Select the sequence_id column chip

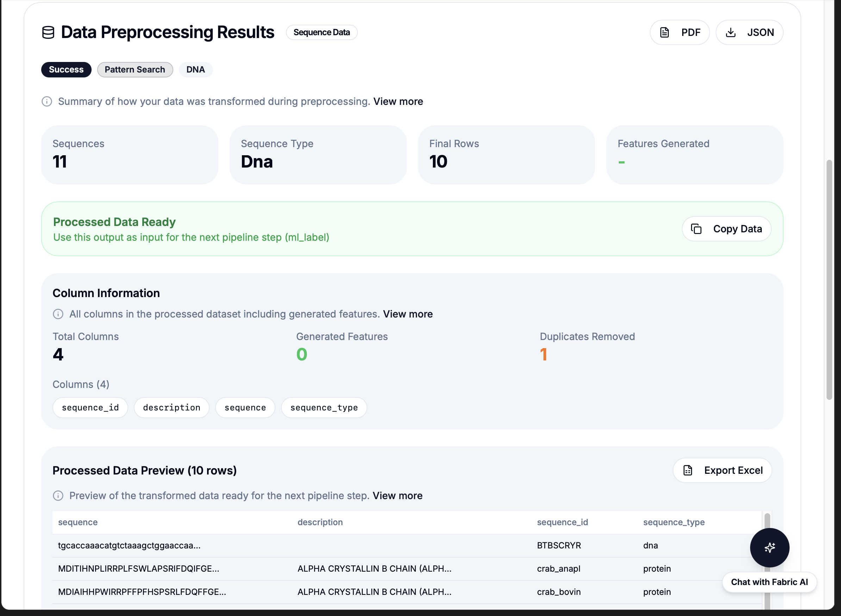tap(90, 408)
